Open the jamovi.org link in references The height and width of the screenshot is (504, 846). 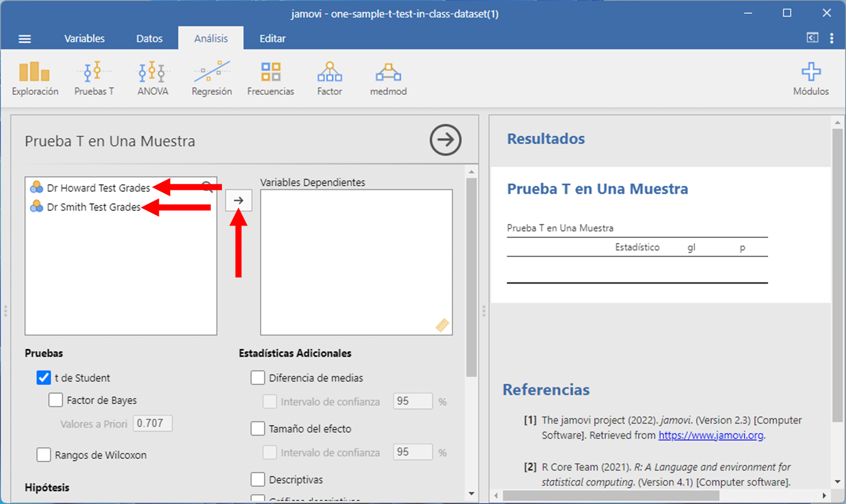(x=711, y=435)
